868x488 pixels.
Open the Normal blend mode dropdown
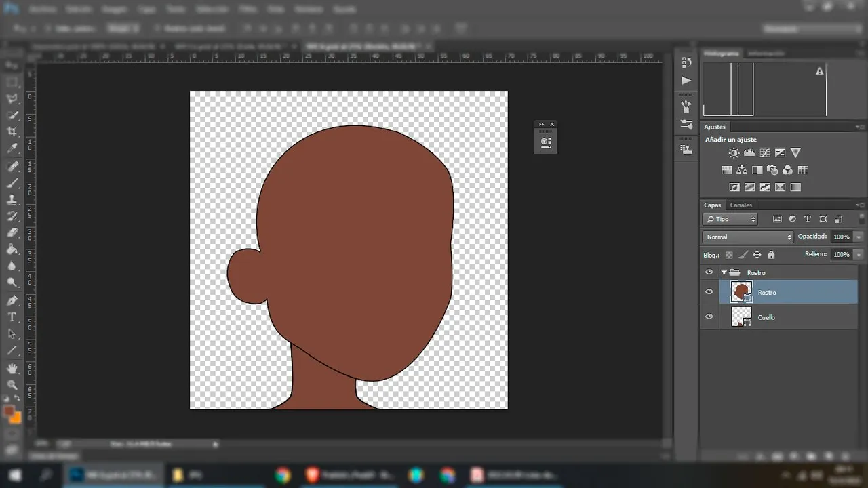click(x=748, y=237)
